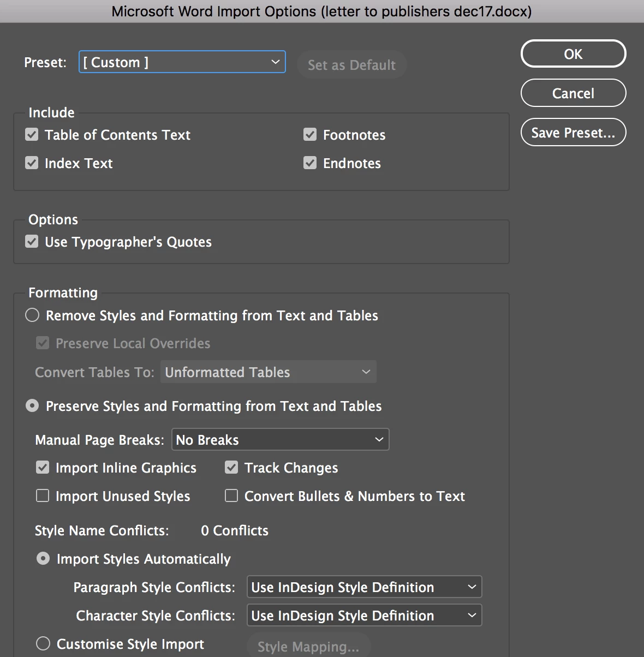
Task: Disable the Footnotes checkbox
Action: click(x=310, y=134)
